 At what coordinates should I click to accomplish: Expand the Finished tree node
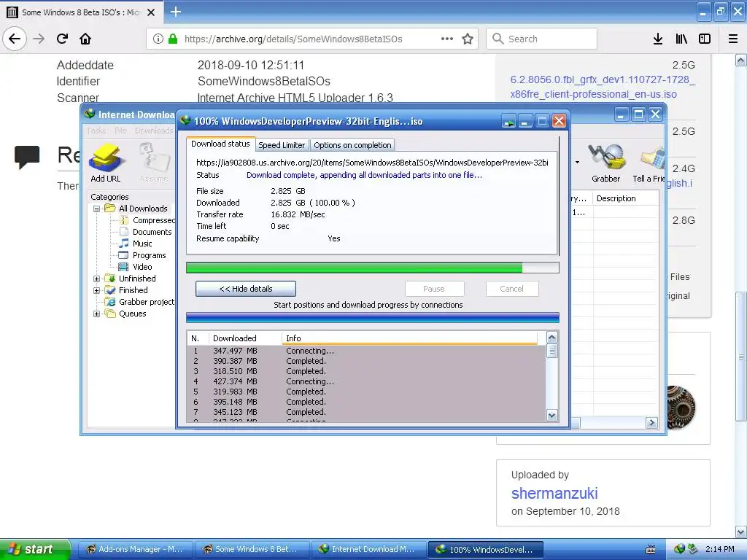point(97,290)
